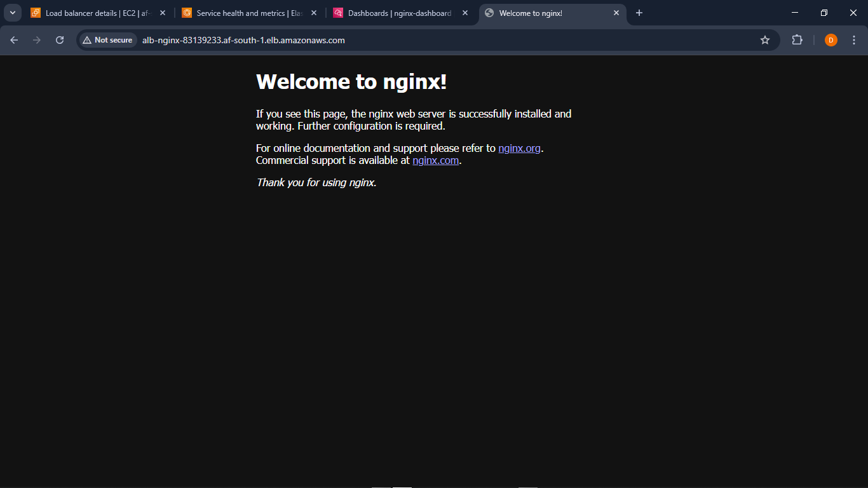Open the Chrome profile avatar
The height and width of the screenshot is (488, 868).
[831, 39]
